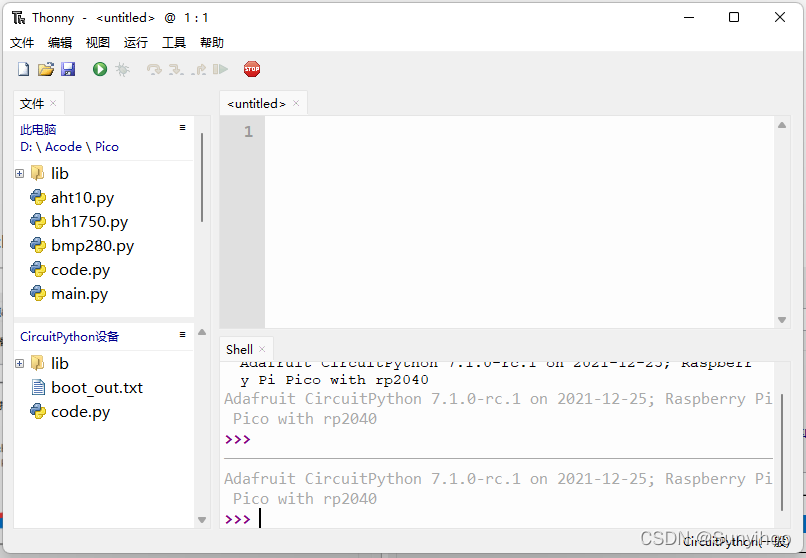
Task: Click the editor scrollbar up arrow
Action: [782, 125]
